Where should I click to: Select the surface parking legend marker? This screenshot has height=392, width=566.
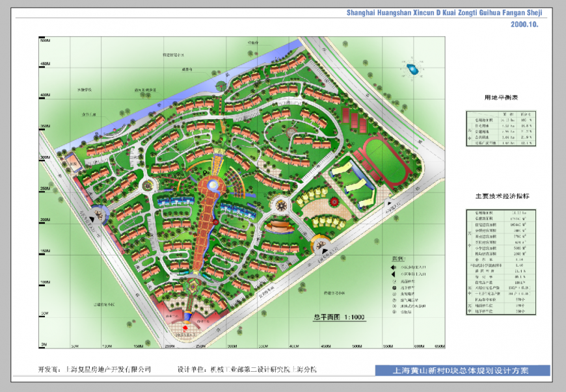[394, 281]
